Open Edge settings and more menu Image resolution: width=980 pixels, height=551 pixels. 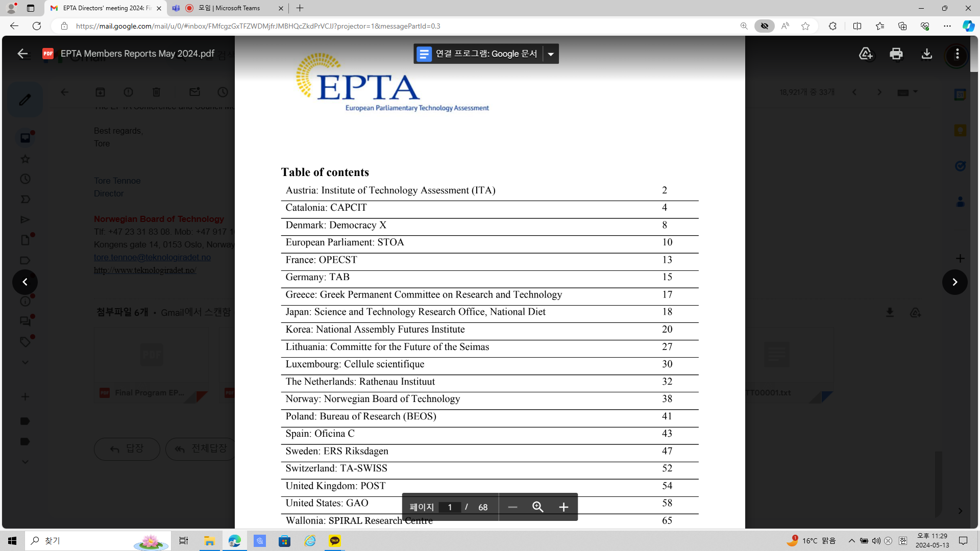tap(947, 26)
